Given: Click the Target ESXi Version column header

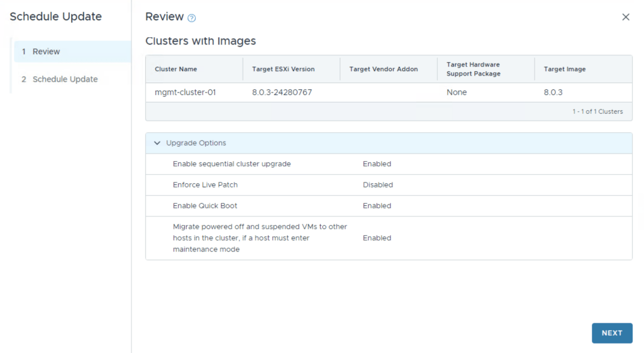Looking at the screenshot, I should pos(283,69).
